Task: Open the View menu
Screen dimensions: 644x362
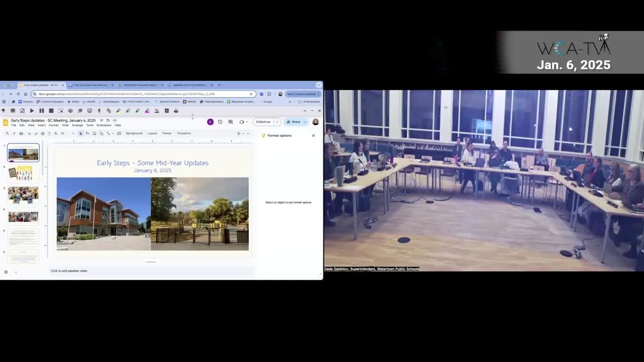Action: 31,125
